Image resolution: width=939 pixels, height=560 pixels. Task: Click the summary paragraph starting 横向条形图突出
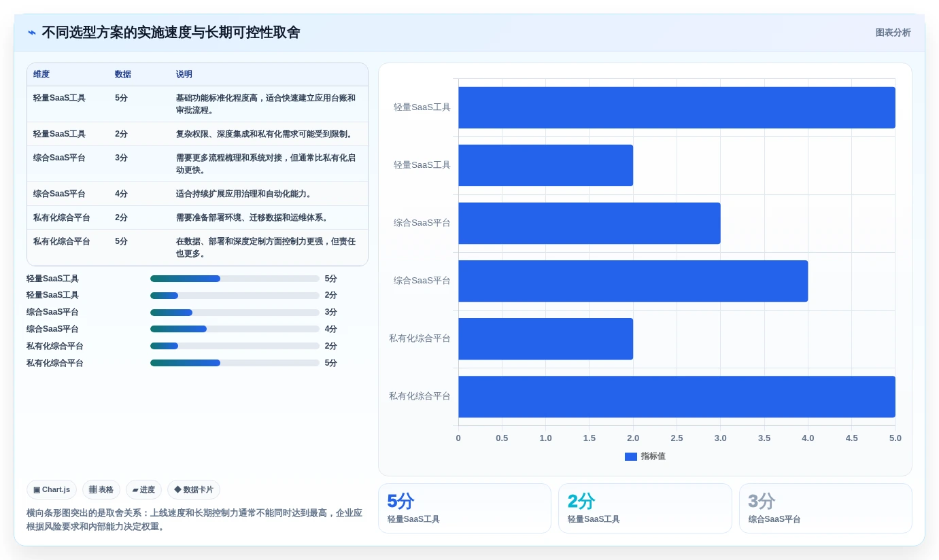tap(194, 520)
